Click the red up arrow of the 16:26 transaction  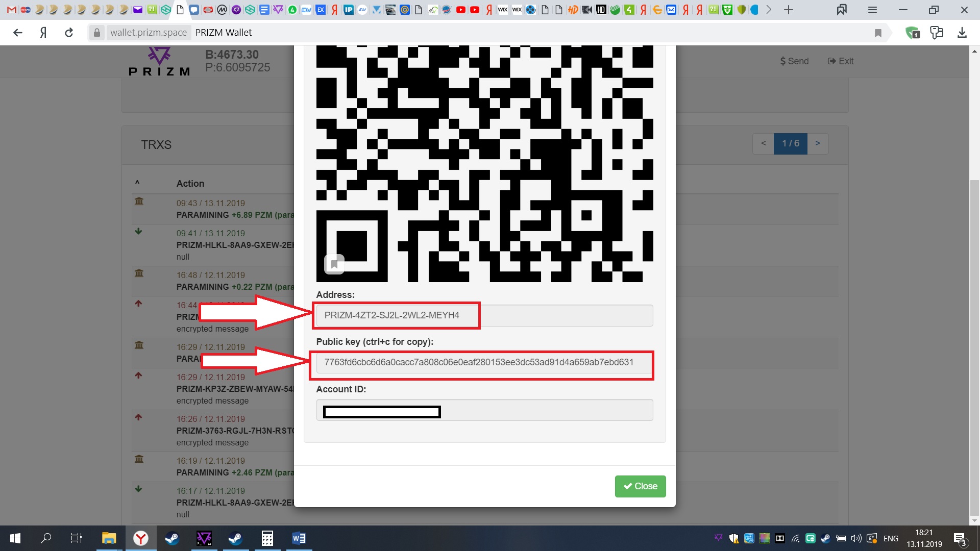(138, 417)
